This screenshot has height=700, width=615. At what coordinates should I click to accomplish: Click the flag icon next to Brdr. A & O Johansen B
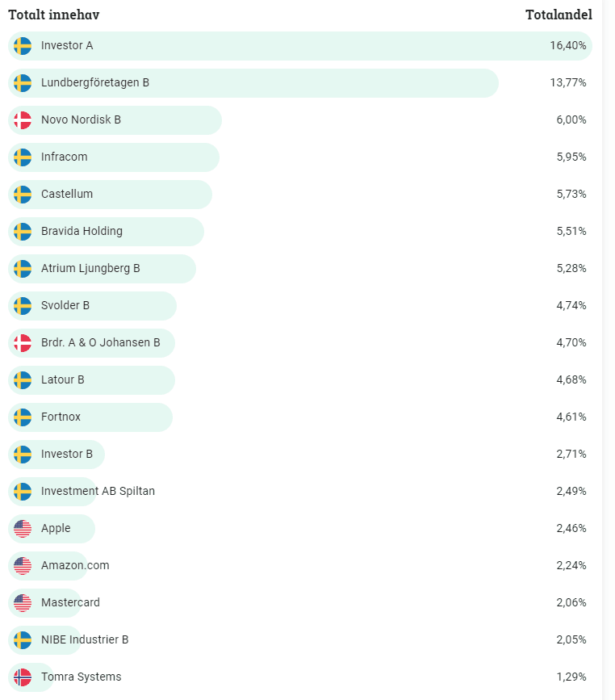[x=23, y=342]
